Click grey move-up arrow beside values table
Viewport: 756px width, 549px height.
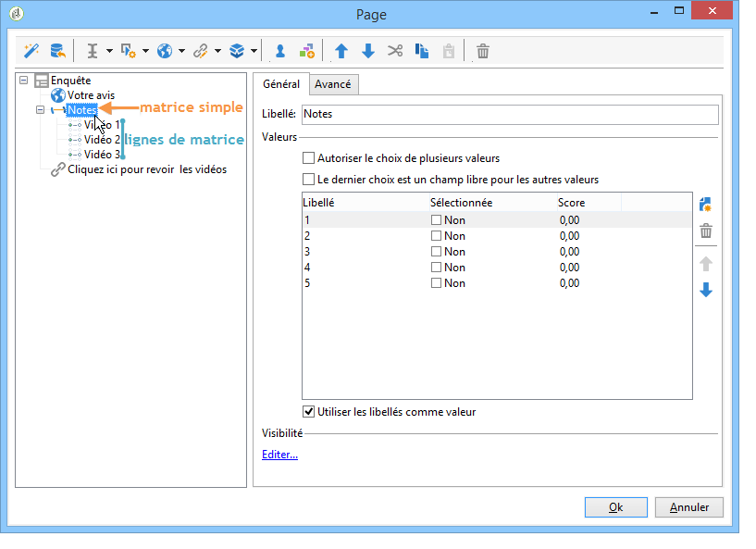tap(706, 264)
